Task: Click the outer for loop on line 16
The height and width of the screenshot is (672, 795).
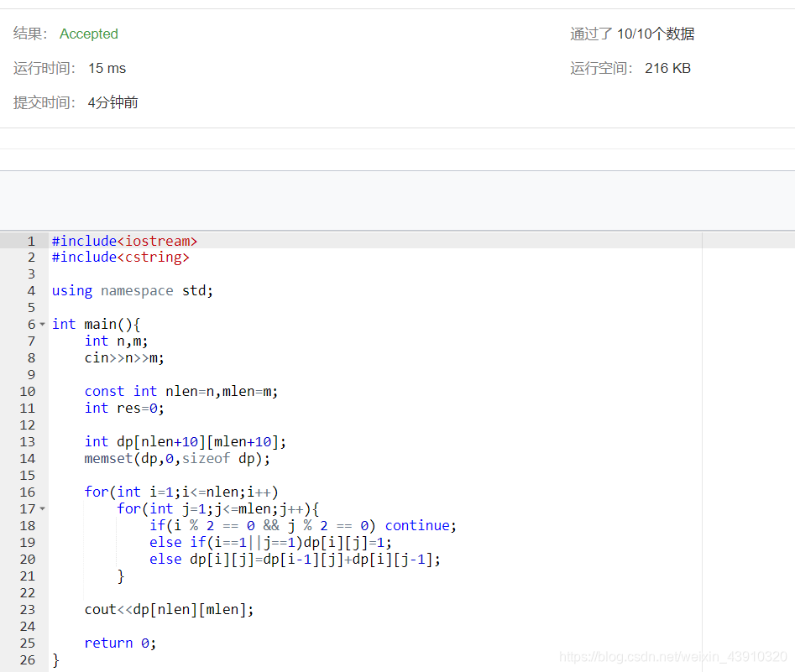Action: 181,492
